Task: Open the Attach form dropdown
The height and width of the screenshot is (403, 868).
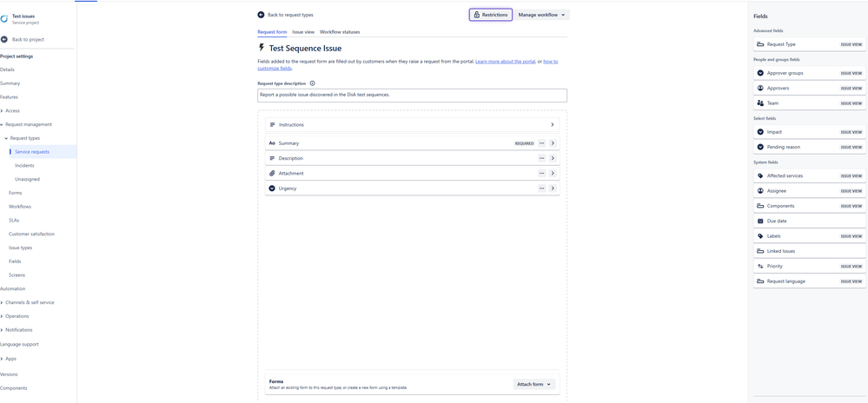Action: pos(534,384)
